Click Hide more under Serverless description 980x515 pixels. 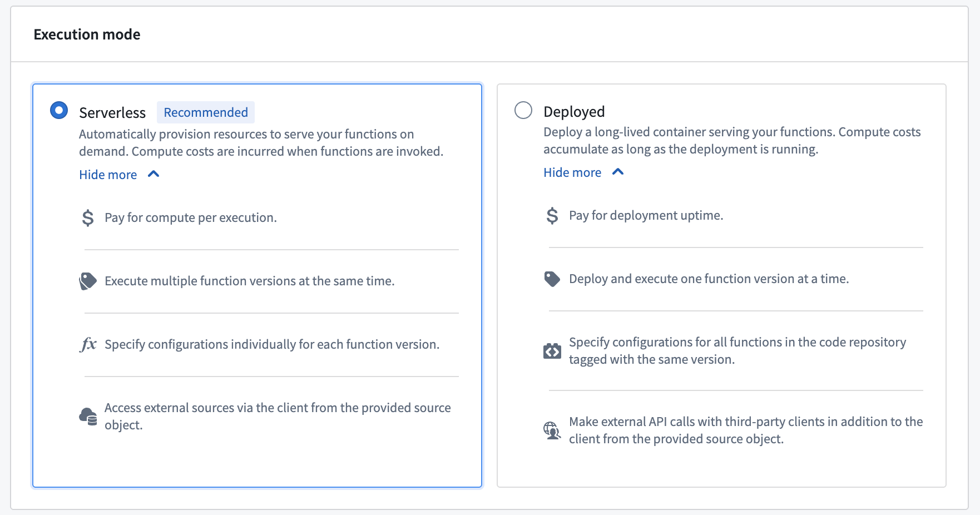(x=107, y=175)
